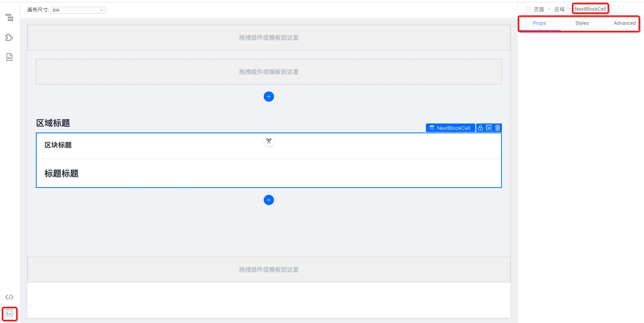Click the plus button above 区域标题
644x323 pixels.
point(269,97)
